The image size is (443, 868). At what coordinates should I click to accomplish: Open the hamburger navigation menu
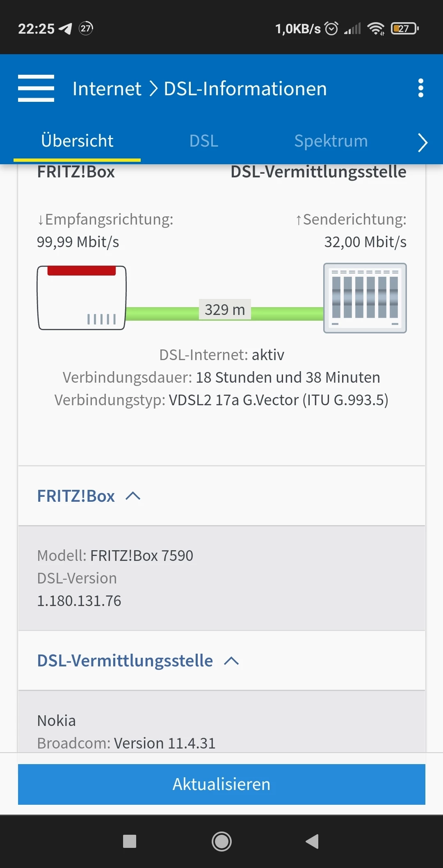(36, 88)
